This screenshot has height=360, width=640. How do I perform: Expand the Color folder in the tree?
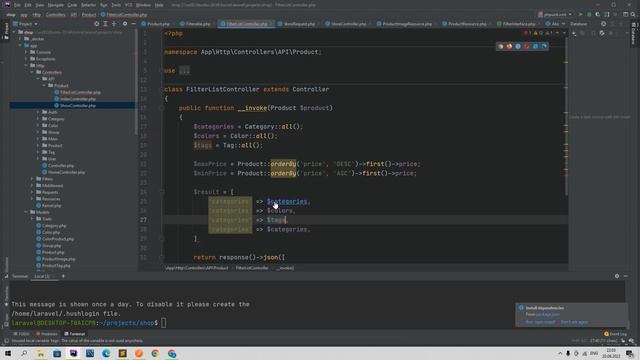[x=38, y=125]
